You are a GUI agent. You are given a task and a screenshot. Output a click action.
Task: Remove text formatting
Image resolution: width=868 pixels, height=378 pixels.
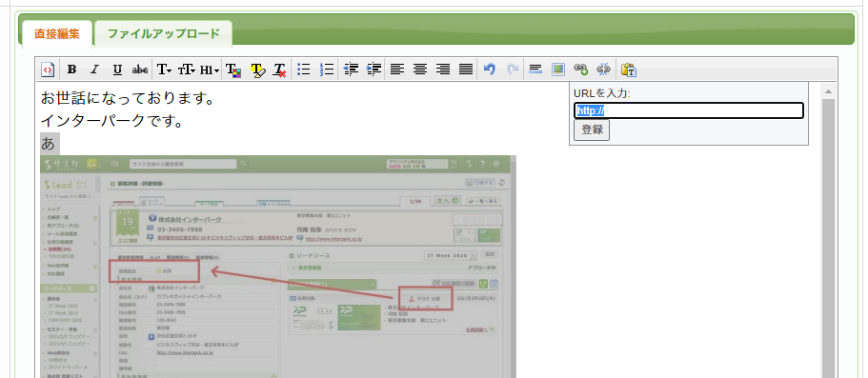pyautogui.click(x=280, y=70)
